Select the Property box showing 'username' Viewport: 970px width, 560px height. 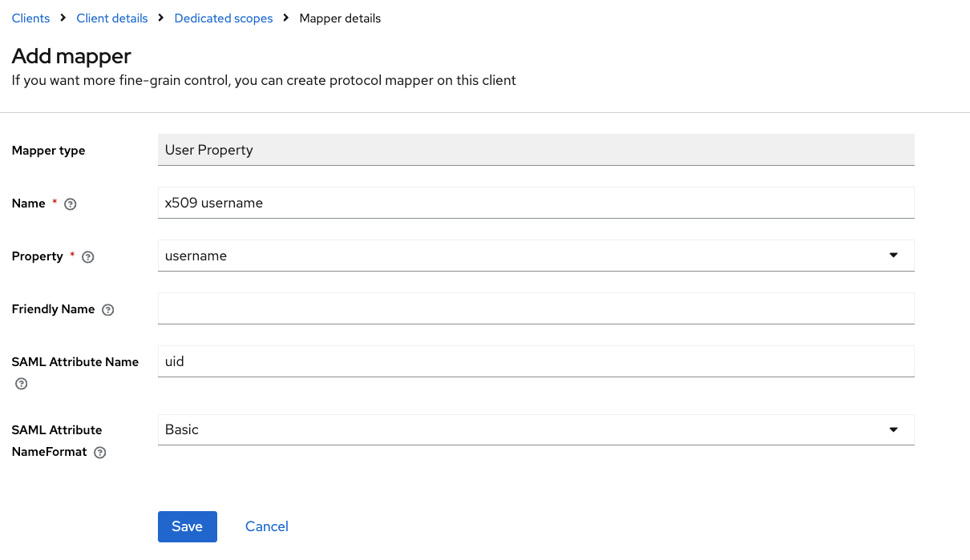521,256
